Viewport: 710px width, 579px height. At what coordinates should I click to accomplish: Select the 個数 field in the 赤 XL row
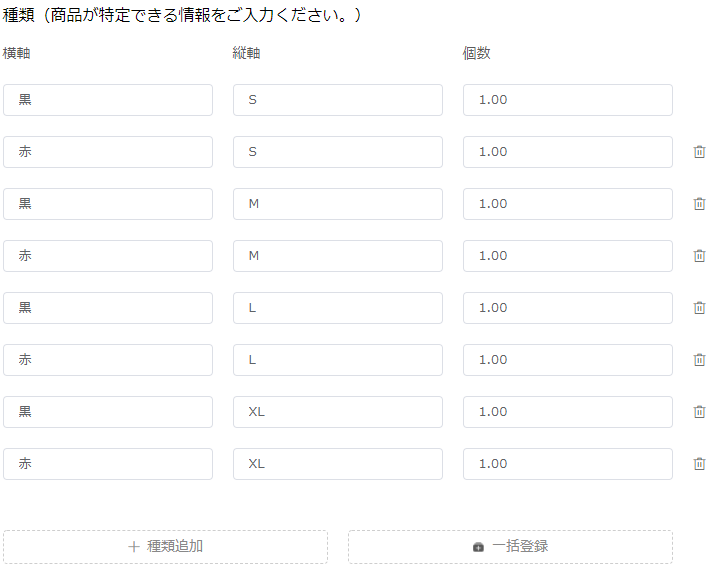coord(568,464)
